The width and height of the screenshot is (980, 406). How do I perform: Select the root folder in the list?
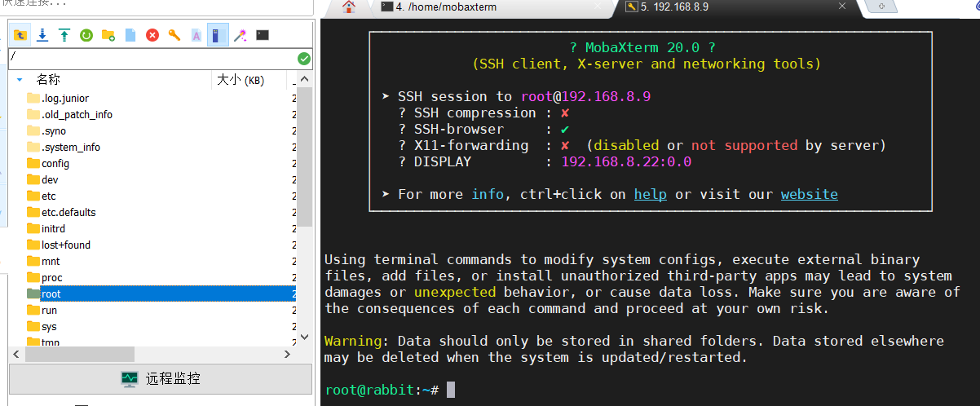tap(51, 293)
